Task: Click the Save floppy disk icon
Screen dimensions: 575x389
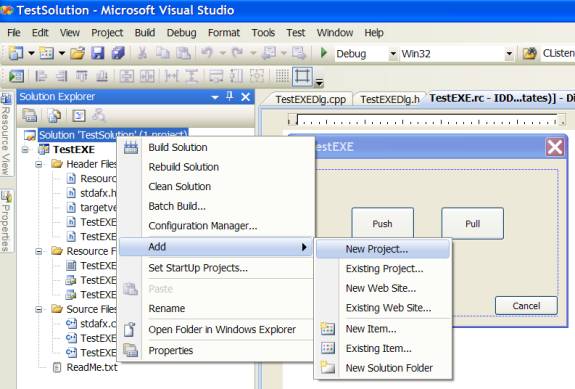Action: pyautogui.click(x=98, y=54)
